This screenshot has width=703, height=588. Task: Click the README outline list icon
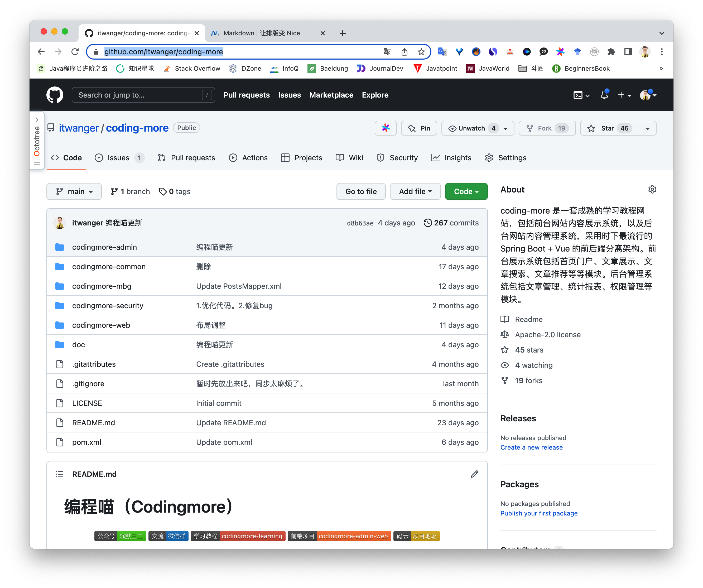(60, 474)
